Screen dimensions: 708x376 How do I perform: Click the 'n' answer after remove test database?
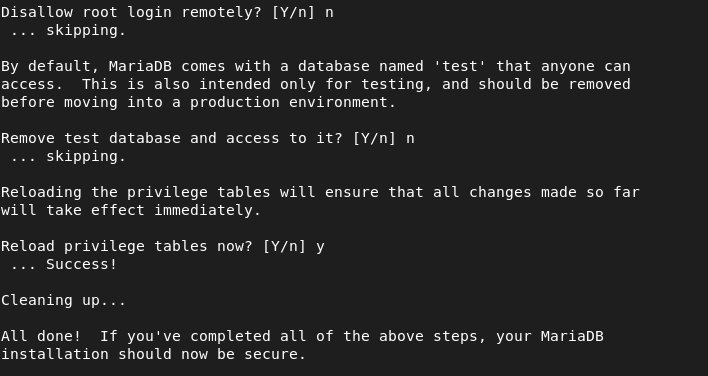[x=410, y=139]
